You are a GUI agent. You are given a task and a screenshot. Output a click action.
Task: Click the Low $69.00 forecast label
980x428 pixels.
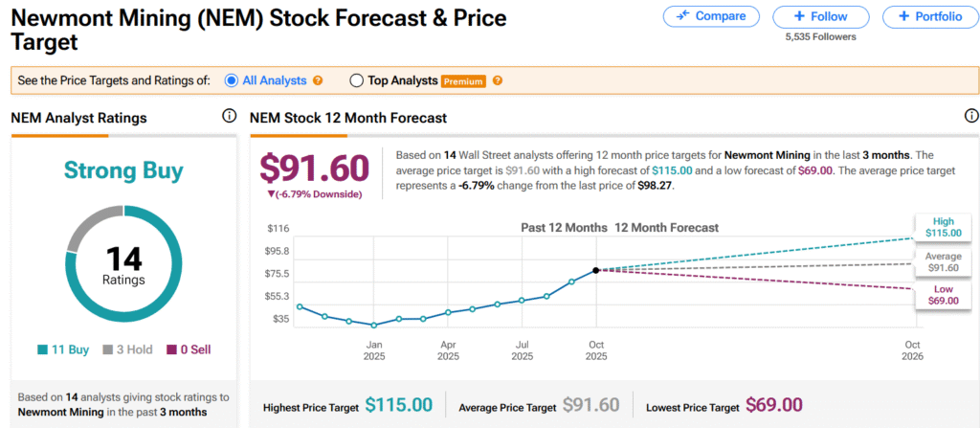(943, 297)
